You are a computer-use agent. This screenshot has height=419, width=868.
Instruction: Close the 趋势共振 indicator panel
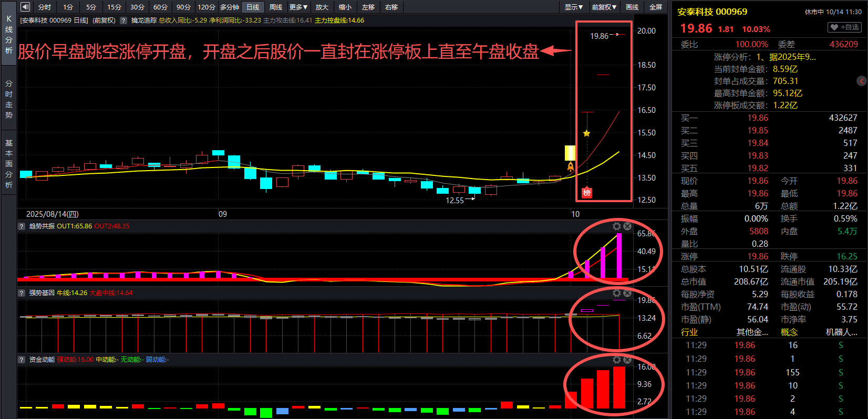[x=627, y=226]
